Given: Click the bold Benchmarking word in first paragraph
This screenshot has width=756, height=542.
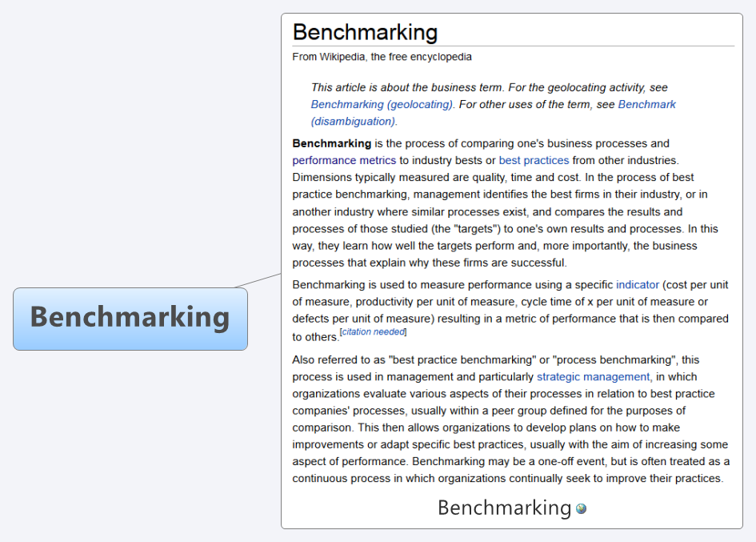Looking at the screenshot, I should 332,143.
